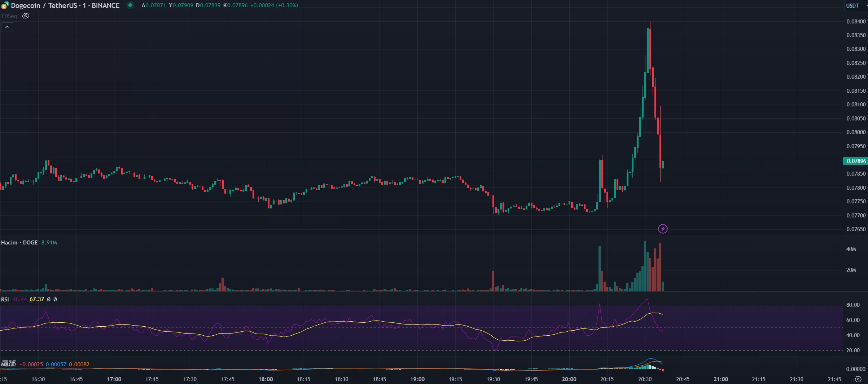
Task: Toggle TDSeq indicator visibility eye icon
Action: [26, 16]
